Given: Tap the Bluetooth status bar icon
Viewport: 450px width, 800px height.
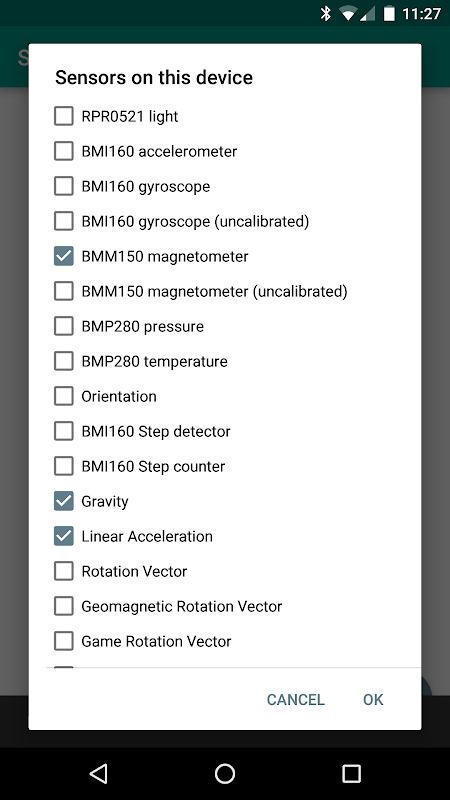Looking at the screenshot, I should click(326, 14).
